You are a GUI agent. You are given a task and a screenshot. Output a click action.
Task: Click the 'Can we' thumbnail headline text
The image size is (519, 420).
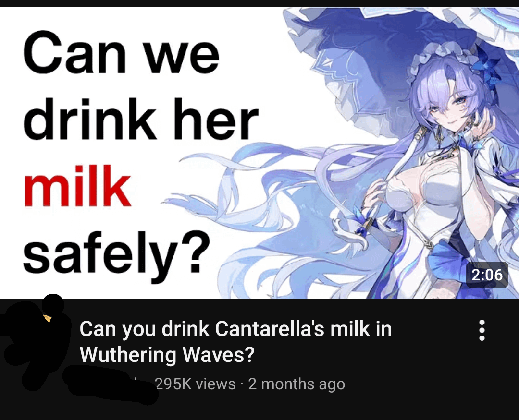click(121, 53)
